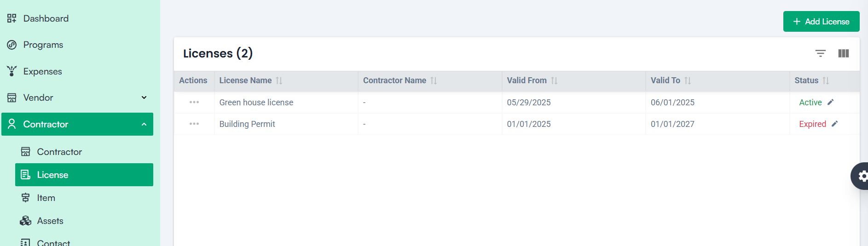868x246 pixels.
Task: Select Assets under Contractor submenu
Action: (x=50, y=221)
